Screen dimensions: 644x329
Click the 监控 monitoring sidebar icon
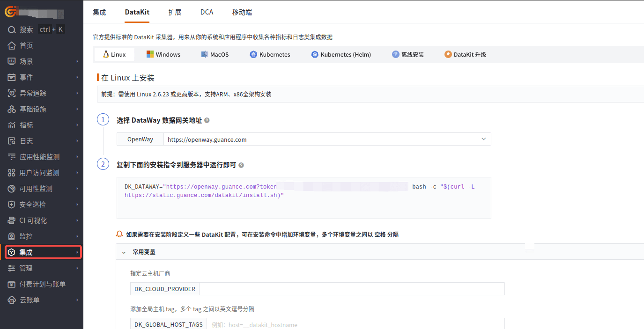(12, 236)
